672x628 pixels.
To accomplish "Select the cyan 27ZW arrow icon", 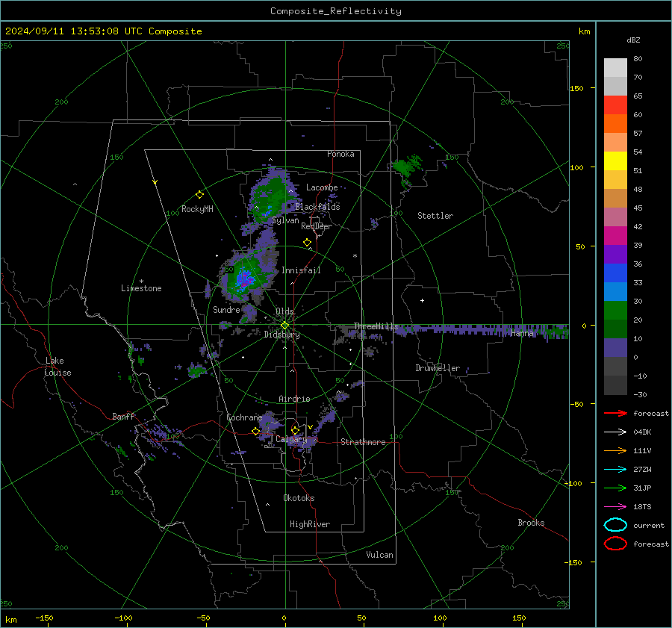I will pos(615,470).
